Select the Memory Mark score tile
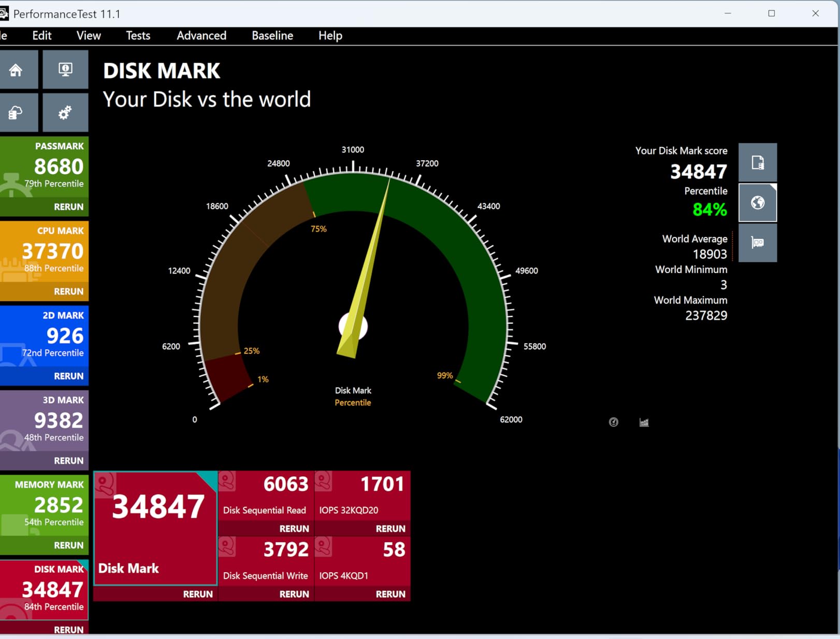This screenshot has width=840, height=639. pyautogui.click(x=45, y=504)
